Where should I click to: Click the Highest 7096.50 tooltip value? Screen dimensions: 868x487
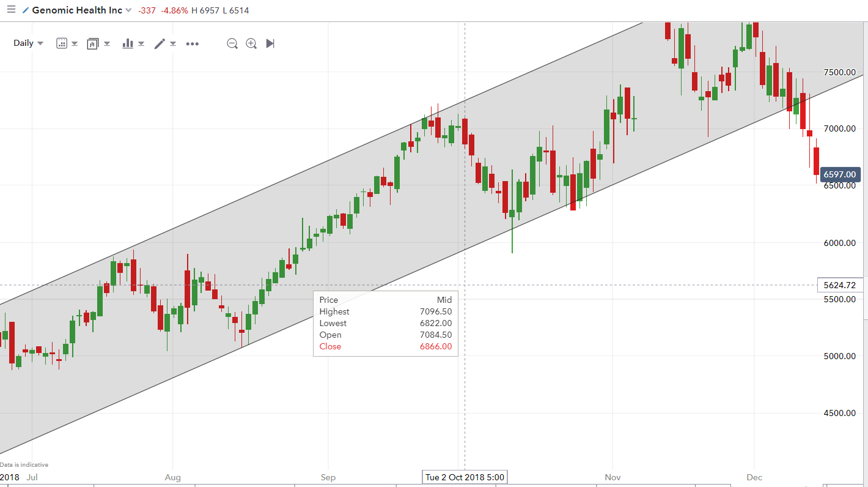coord(435,311)
